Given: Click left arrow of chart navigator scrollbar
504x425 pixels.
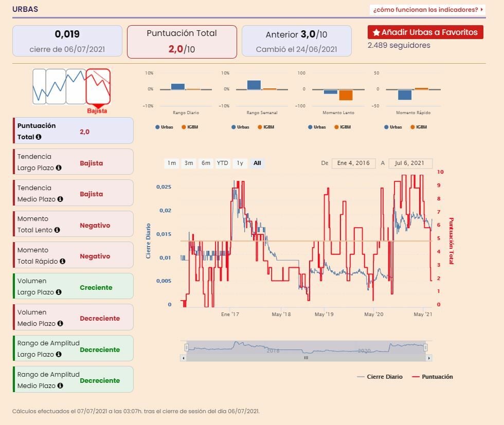Looking at the screenshot, I should (184, 358).
